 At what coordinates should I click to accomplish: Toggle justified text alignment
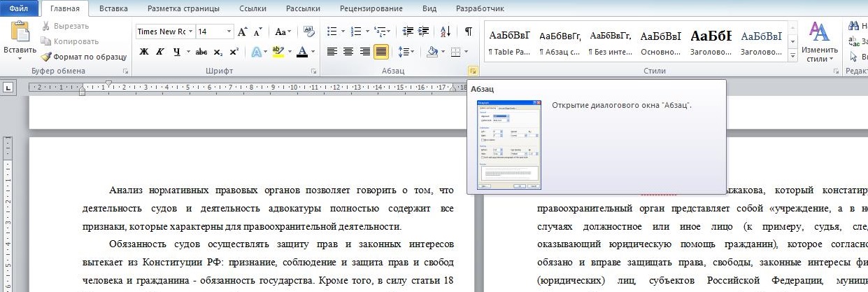tap(381, 52)
